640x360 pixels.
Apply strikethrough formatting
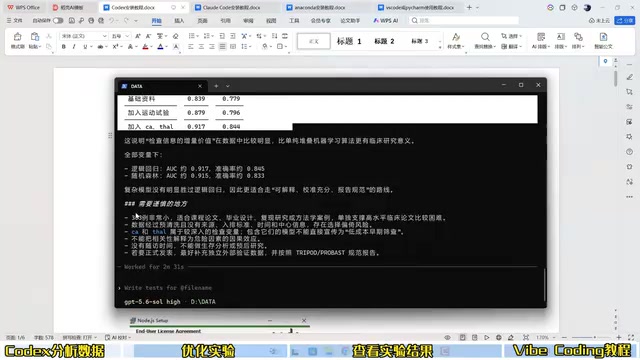coord(100,47)
